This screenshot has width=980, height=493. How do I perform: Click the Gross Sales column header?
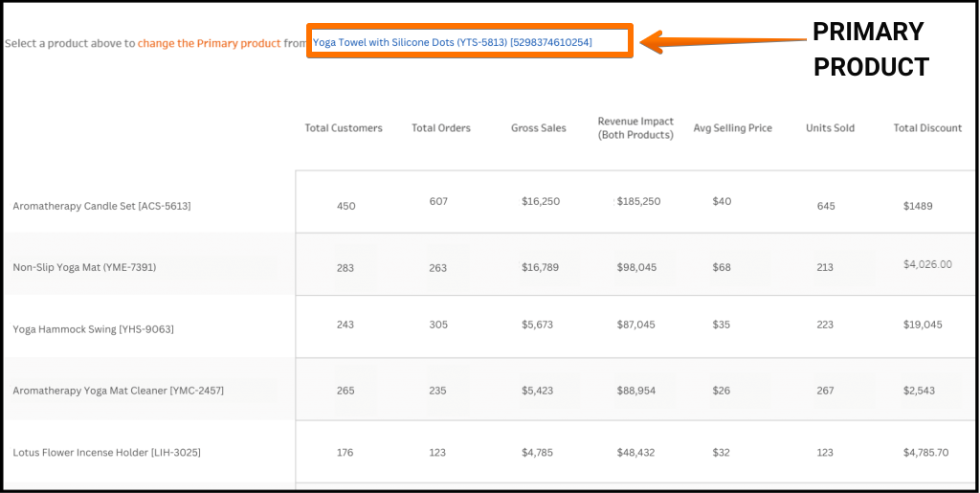(x=539, y=127)
